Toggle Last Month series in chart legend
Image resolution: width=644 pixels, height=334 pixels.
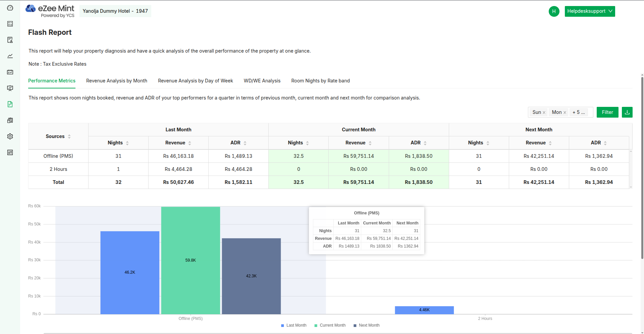pyautogui.click(x=293, y=325)
